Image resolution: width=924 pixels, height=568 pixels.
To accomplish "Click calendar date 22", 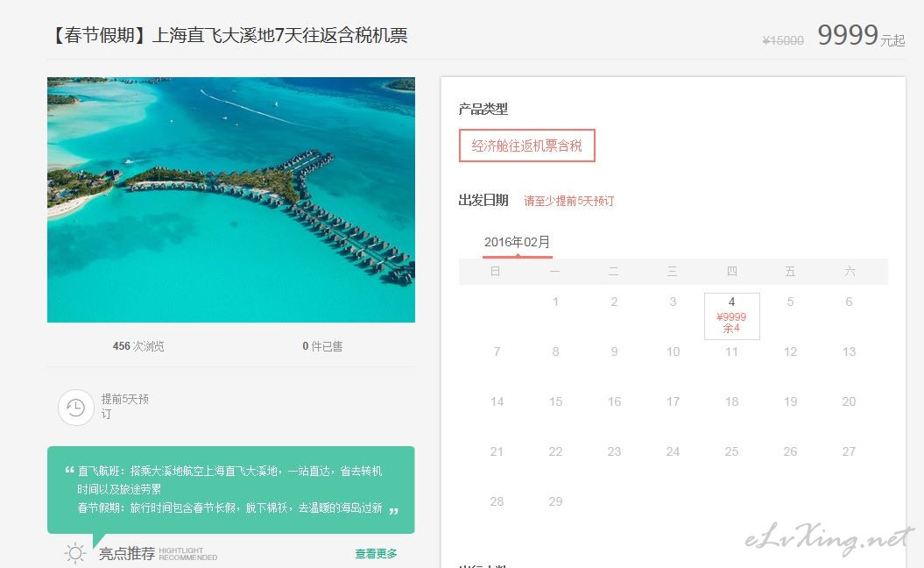I will coord(555,451).
